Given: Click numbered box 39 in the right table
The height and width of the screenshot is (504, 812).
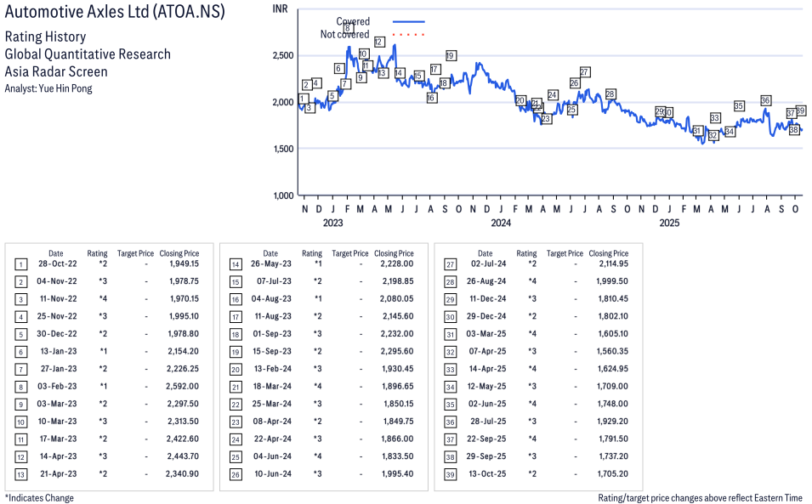Looking at the screenshot, I should click(451, 473).
